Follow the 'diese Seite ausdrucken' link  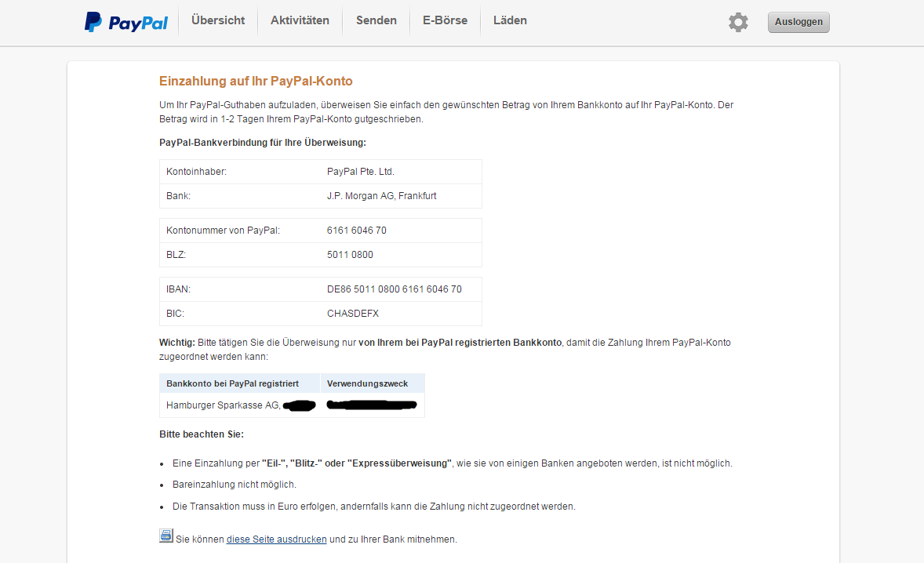tap(276, 539)
